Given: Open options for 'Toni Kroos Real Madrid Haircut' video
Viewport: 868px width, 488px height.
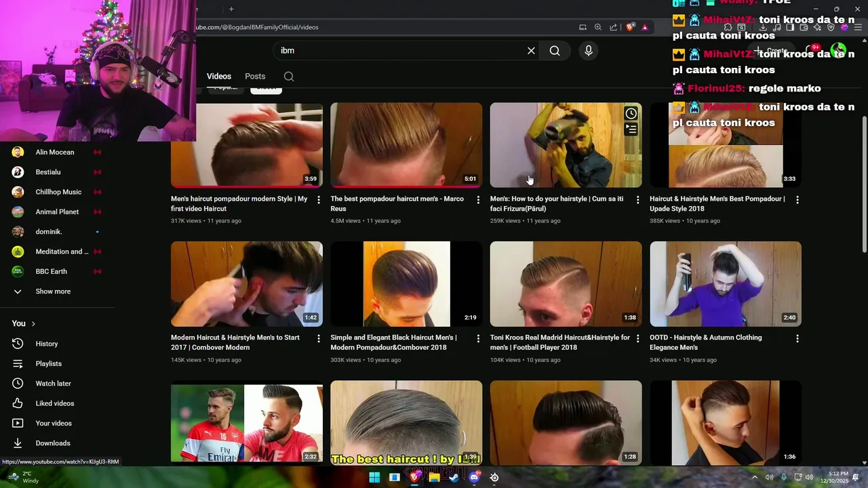Looking at the screenshot, I should [637, 338].
